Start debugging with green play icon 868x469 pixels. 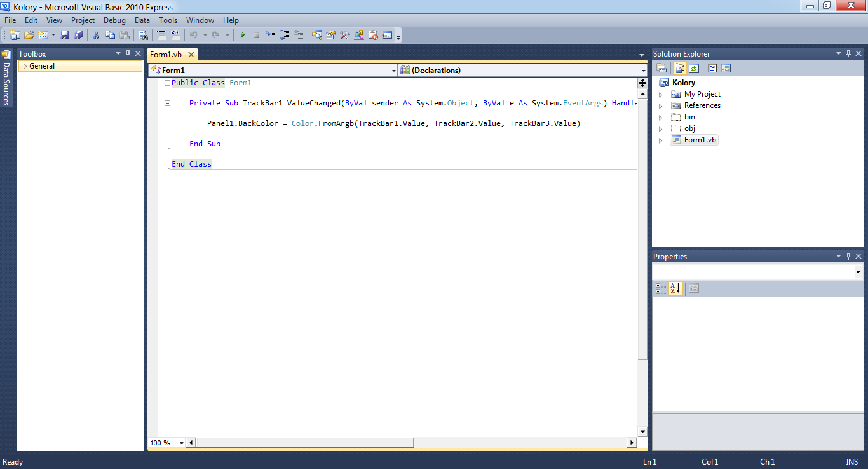pos(242,35)
